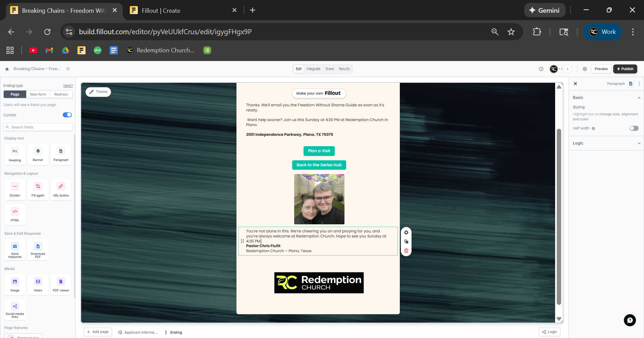
Task: Switch to the Integrate tab
Action: pyautogui.click(x=313, y=69)
